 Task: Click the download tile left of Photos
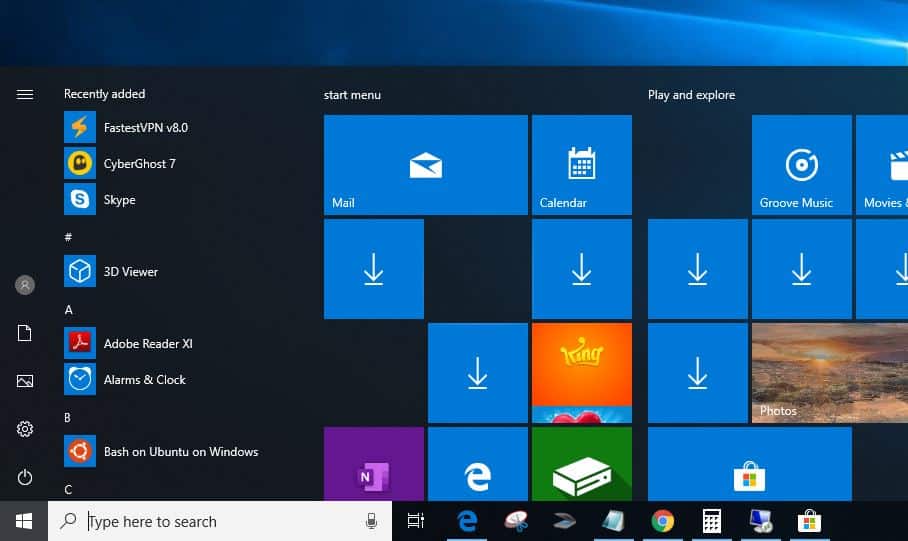pyautogui.click(x=697, y=373)
